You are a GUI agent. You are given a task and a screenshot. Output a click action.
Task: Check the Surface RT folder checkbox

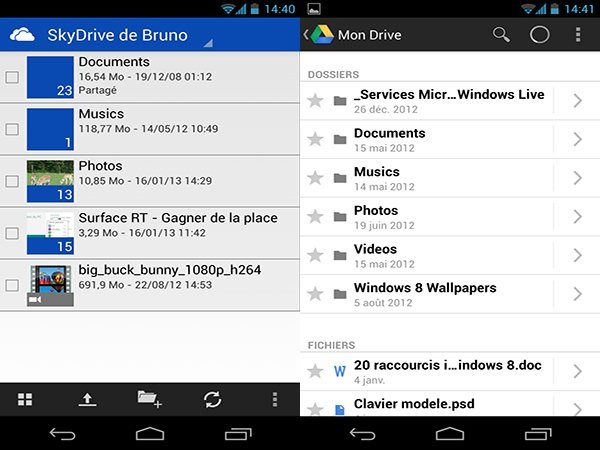pos(12,233)
